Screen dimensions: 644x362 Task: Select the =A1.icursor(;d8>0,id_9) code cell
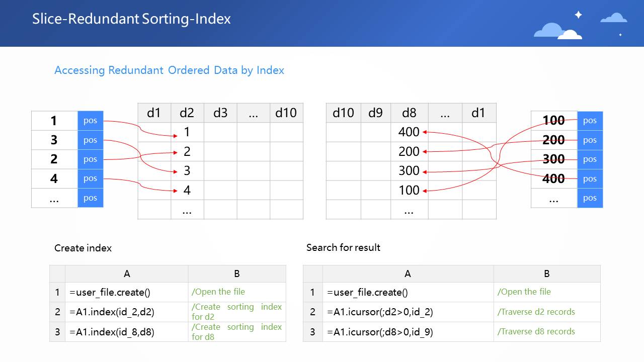tap(408, 332)
